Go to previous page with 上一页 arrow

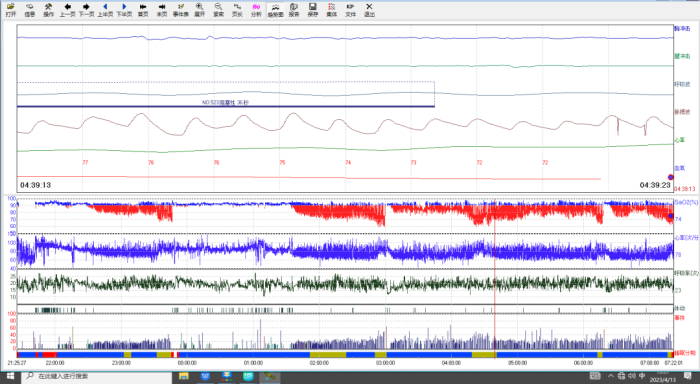click(67, 10)
